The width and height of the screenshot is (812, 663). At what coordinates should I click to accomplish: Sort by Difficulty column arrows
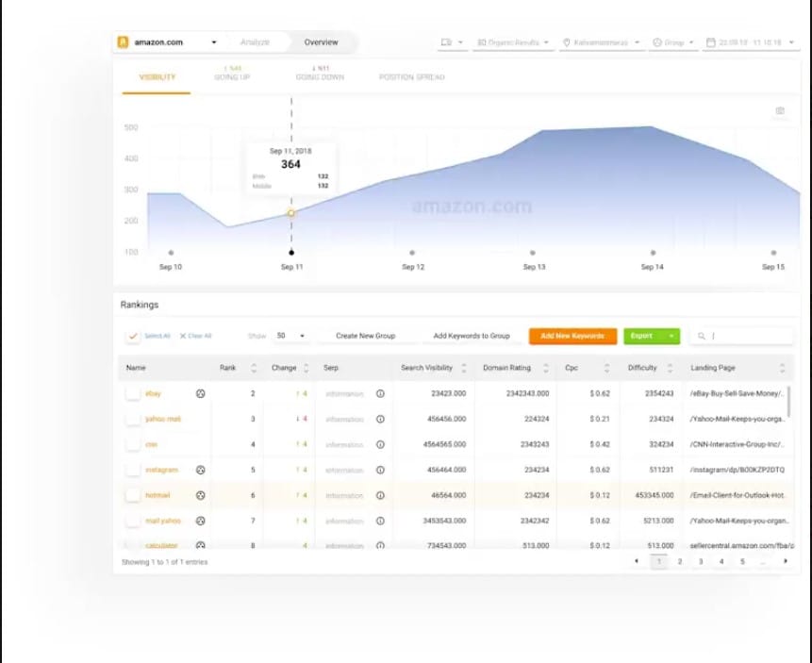pos(670,368)
